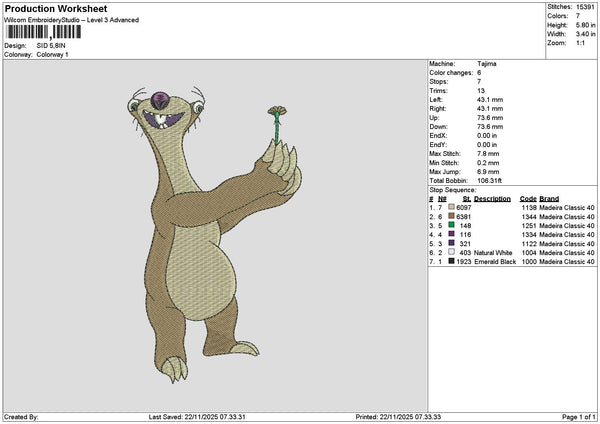Click the Brand column header

(x=549, y=199)
